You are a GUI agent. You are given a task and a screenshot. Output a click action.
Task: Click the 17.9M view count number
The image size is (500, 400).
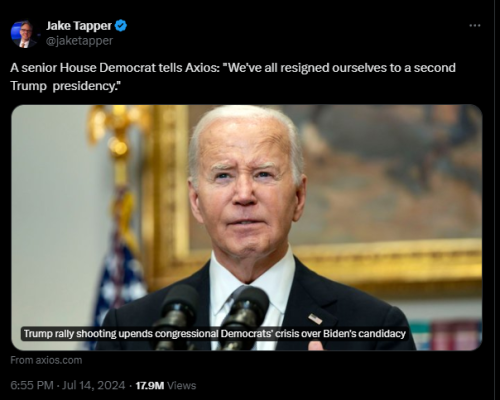[150, 386]
